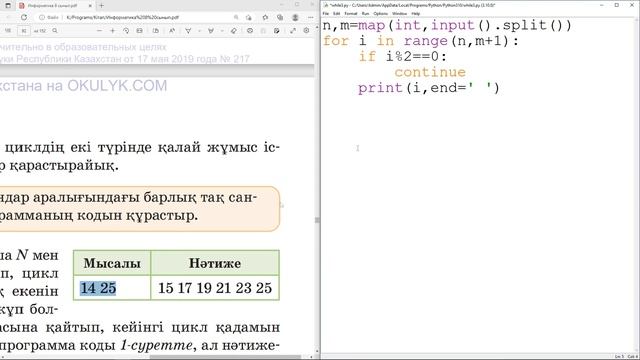Open PDF viewer settings gear
Viewport: 640px width, 360px height.
click(x=307, y=31)
